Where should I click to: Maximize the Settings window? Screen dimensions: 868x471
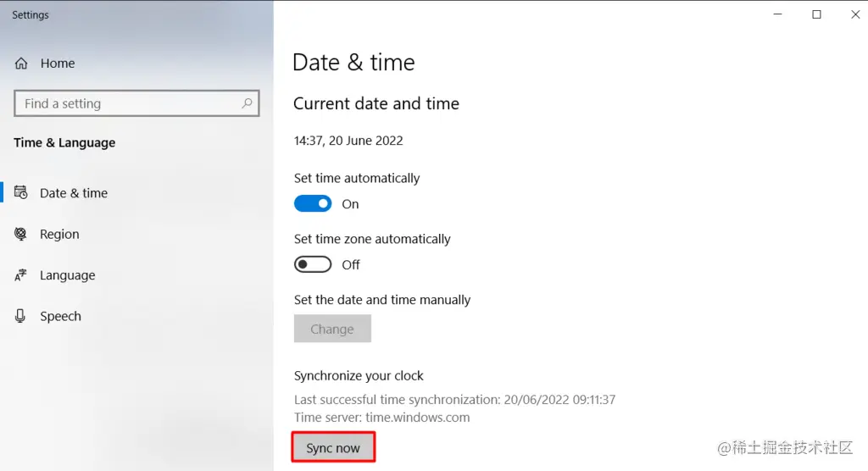[816, 14]
